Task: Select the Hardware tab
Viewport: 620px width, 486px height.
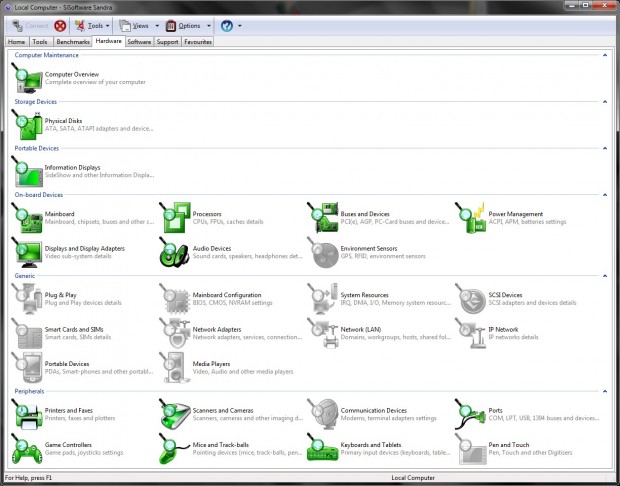Action: [x=109, y=41]
